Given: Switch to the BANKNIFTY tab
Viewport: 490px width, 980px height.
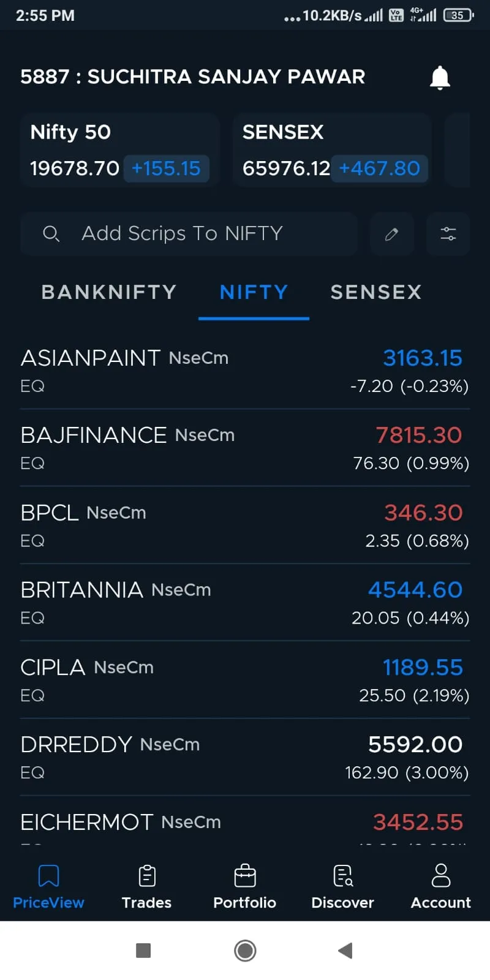Looking at the screenshot, I should (x=109, y=292).
